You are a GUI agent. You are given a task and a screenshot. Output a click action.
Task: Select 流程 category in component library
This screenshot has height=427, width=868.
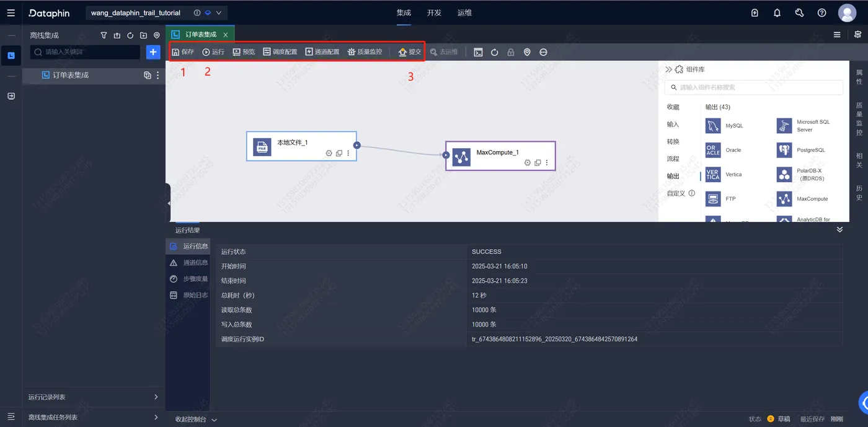(673, 159)
